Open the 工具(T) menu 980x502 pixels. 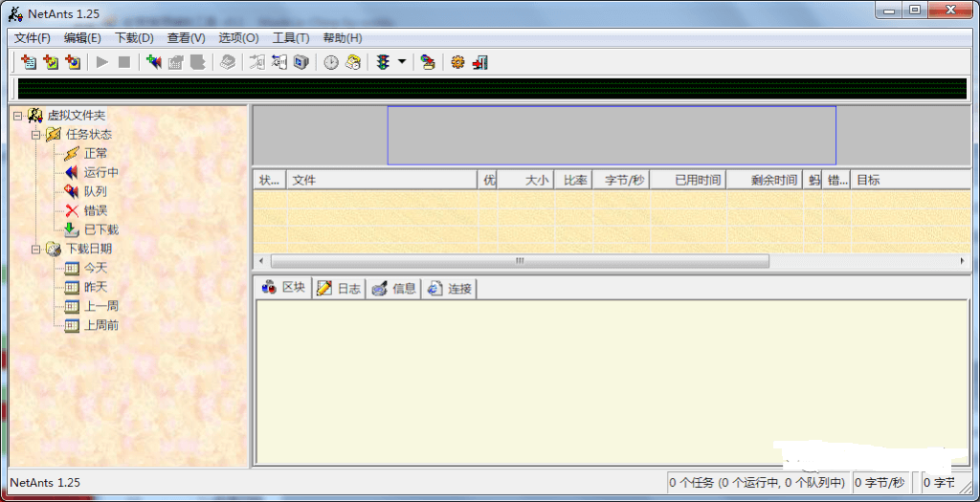[291, 38]
